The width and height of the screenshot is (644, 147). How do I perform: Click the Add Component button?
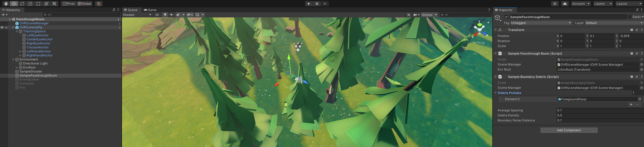click(x=569, y=130)
